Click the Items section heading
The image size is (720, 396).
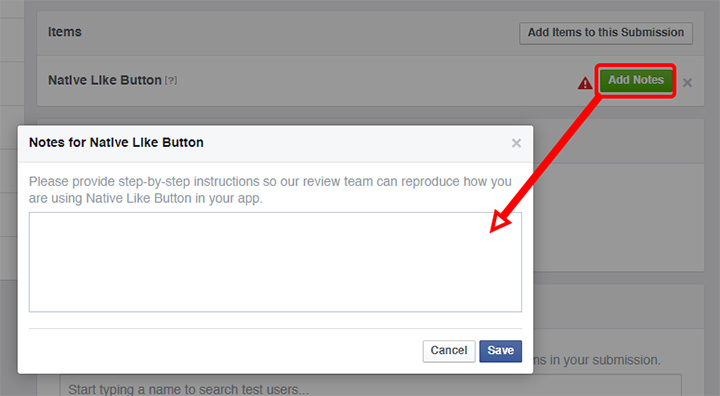[65, 32]
